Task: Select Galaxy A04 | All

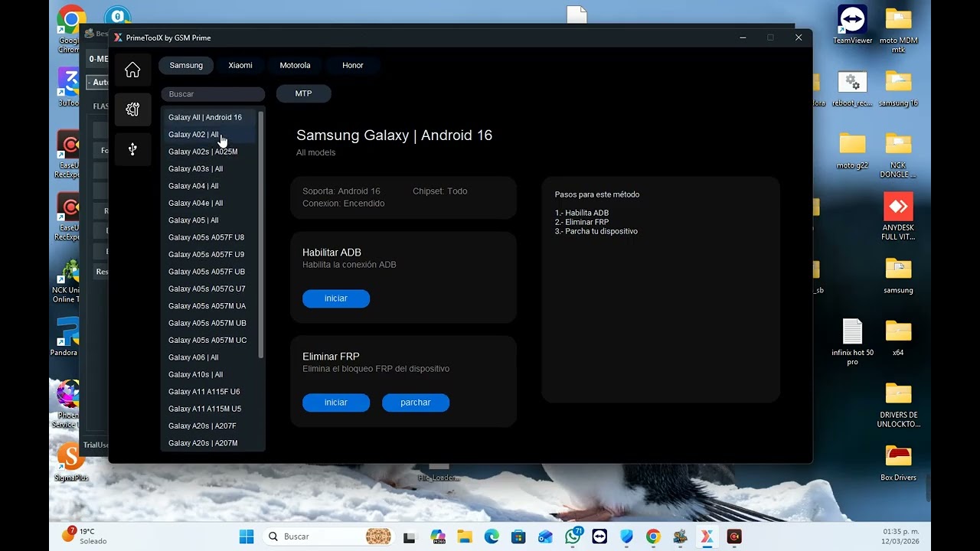Action: click(210, 186)
